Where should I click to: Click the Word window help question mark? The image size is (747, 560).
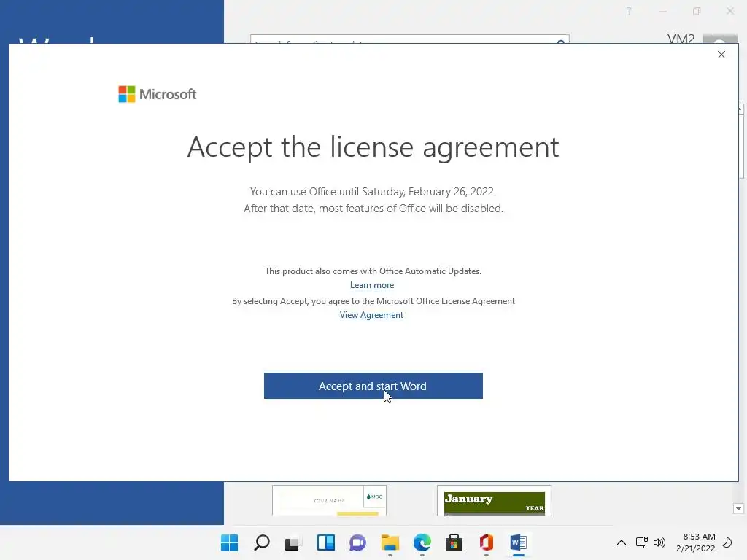(630, 11)
